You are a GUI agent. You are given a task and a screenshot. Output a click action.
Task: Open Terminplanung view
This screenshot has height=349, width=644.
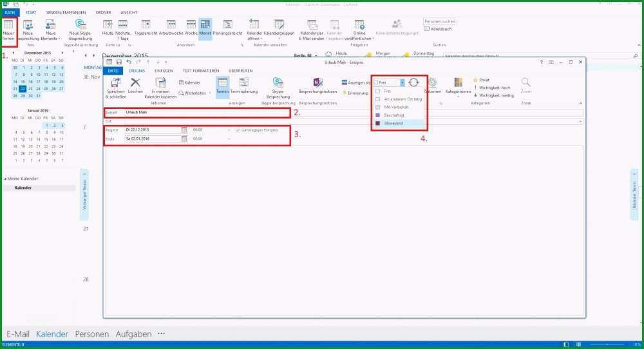coord(244,86)
